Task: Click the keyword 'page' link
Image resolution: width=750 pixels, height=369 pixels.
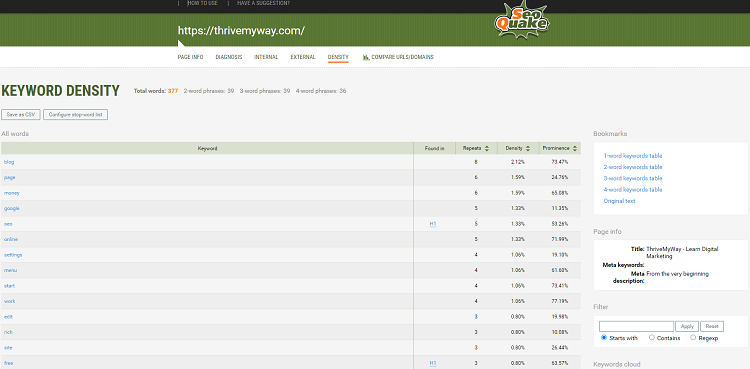Action: pos(10,178)
